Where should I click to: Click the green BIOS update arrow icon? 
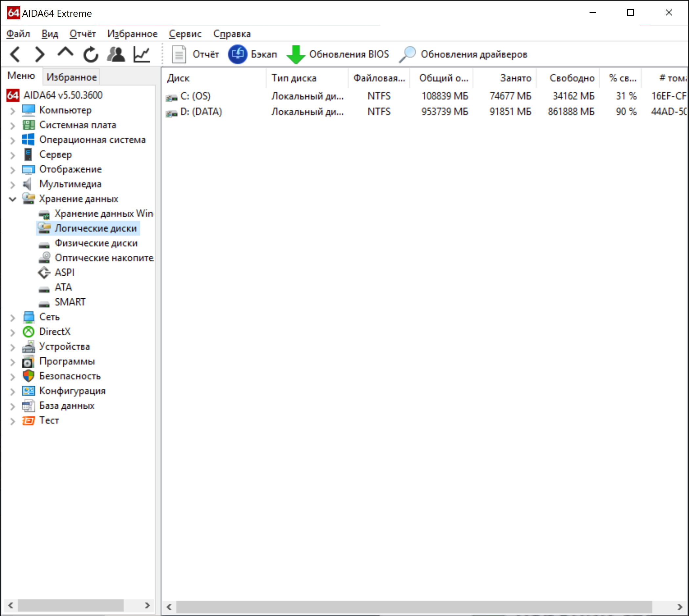pos(296,54)
